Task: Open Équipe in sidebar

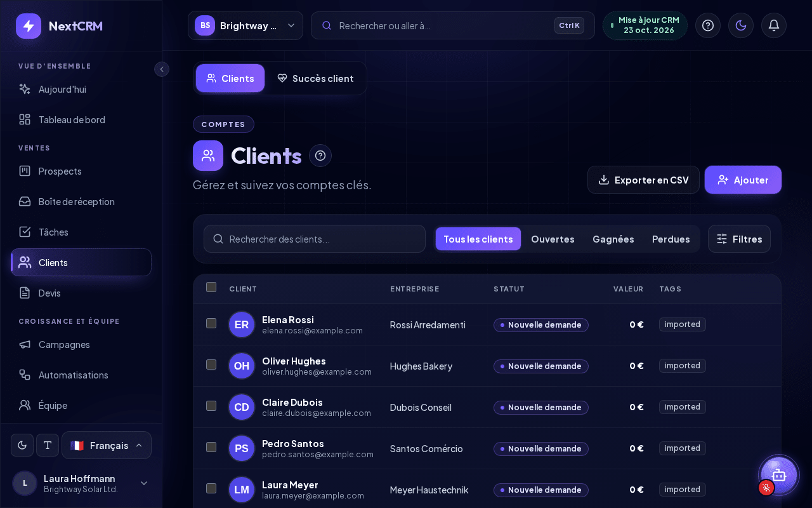Action: click(81, 405)
